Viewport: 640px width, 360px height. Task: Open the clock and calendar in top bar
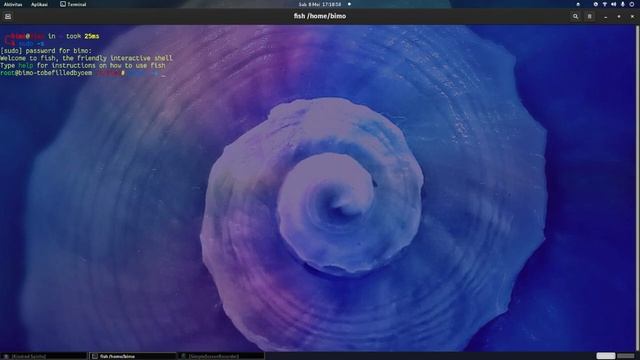click(x=320, y=4)
